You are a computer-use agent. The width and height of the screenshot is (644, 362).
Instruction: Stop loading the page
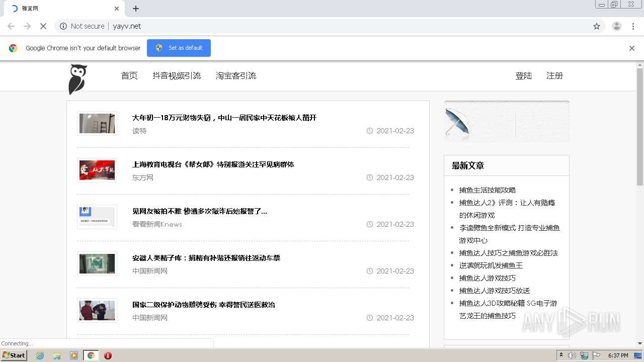[x=43, y=26]
